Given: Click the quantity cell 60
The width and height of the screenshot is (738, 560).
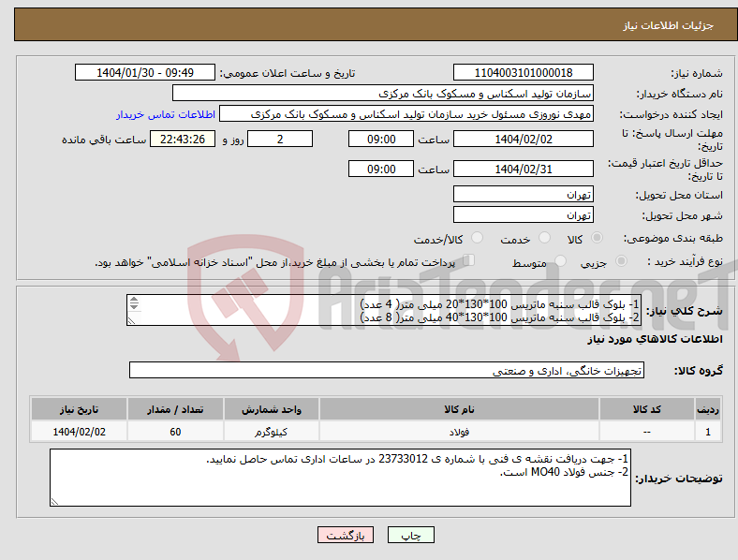Looking at the screenshot, I should pyautogui.click(x=175, y=432).
